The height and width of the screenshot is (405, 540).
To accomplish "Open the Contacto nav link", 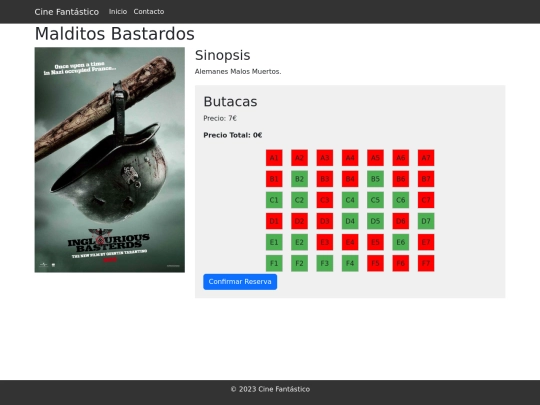I will tap(149, 12).
